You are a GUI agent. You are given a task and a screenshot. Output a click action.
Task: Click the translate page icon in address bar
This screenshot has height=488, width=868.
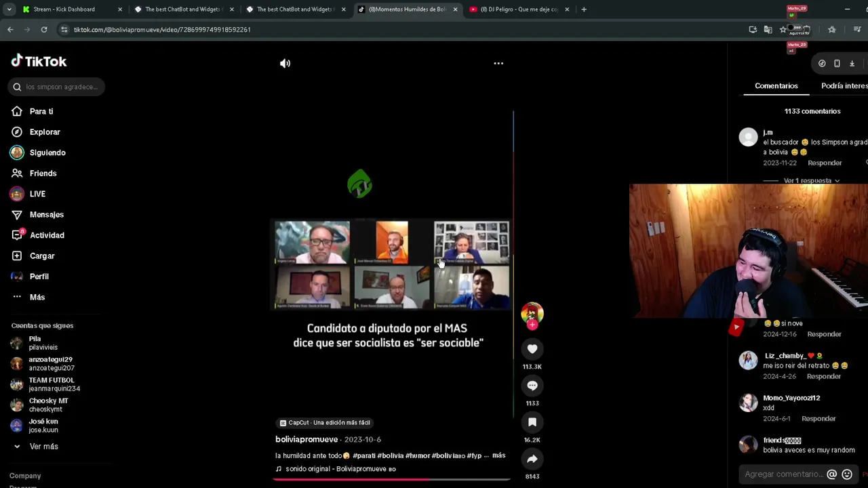(x=768, y=30)
